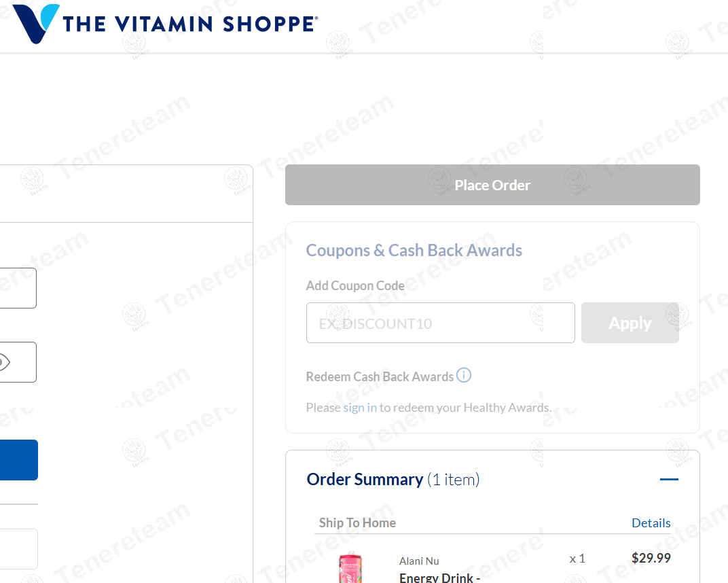This screenshot has height=583, width=728.
Task: Open the Ship To Home Details link
Action: (x=651, y=523)
